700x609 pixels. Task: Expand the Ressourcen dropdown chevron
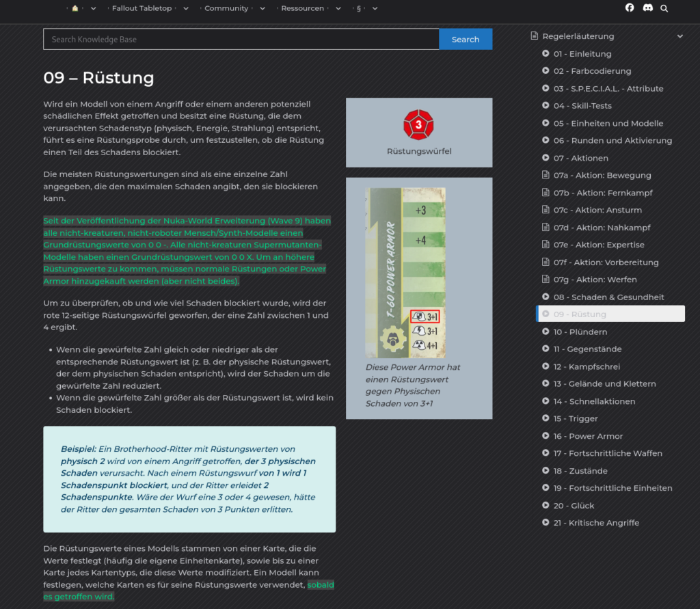(x=338, y=8)
